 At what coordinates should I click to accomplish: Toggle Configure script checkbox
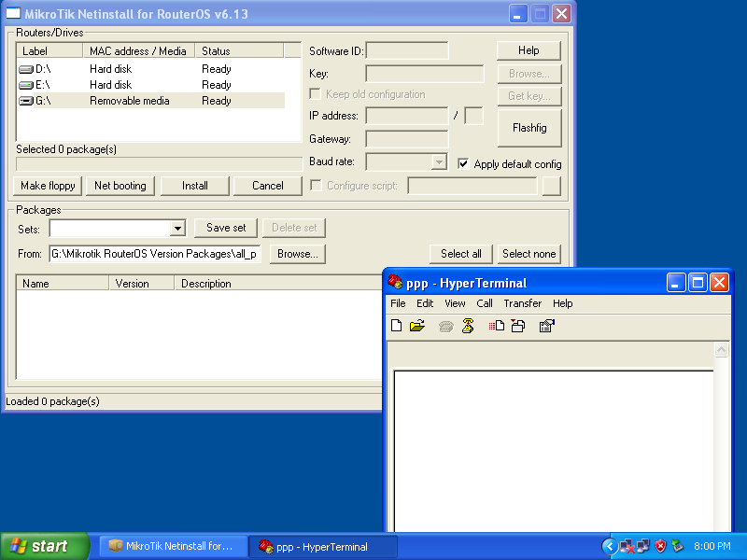click(x=316, y=185)
